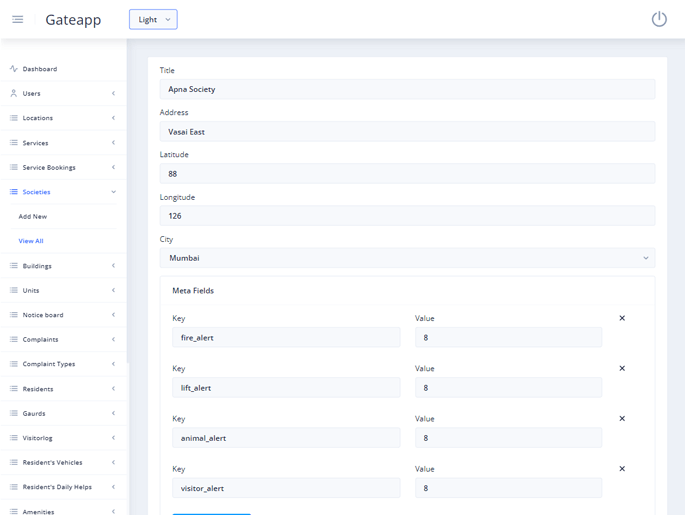Viewport: 685px width, 515px height.
Task: Click the Longitude field with 126
Action: point(407,216)
